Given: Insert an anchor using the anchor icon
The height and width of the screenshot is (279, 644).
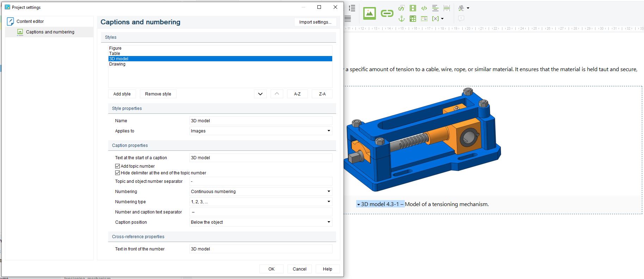Looking at the screenshot, I should pyautogui.click(x=401, y=19).
